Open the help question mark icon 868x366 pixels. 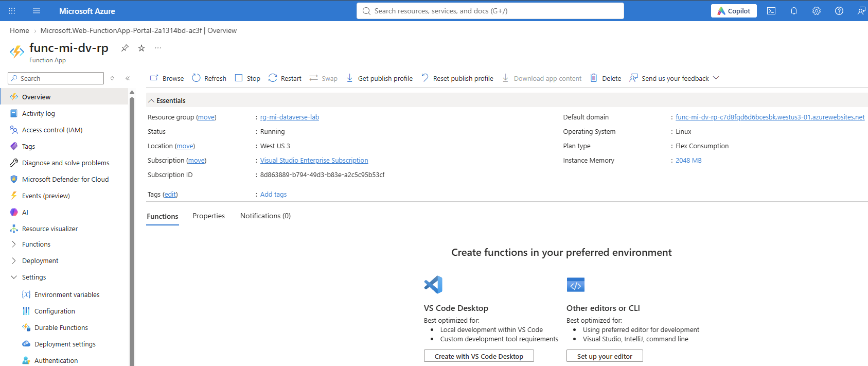click(839, 11)
